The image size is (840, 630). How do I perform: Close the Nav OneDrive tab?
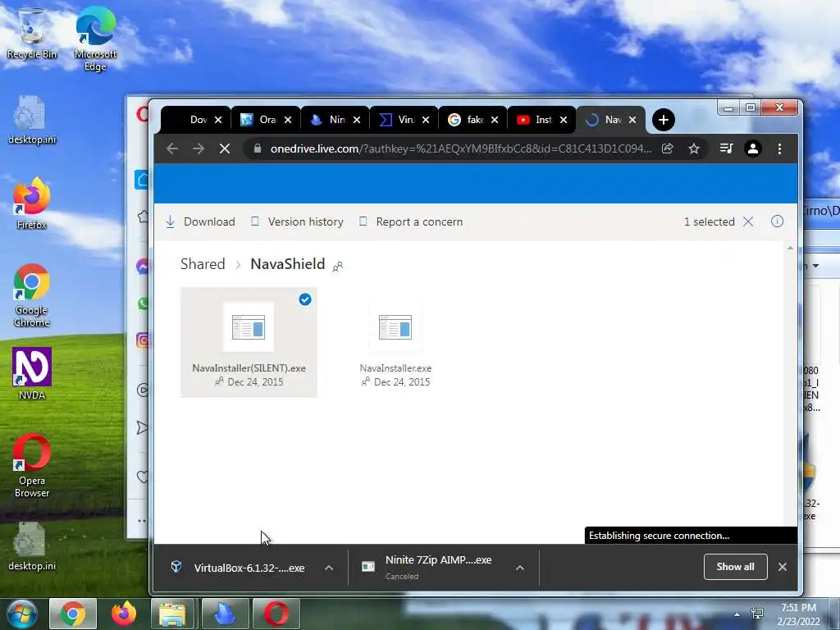tap(632, 120)
